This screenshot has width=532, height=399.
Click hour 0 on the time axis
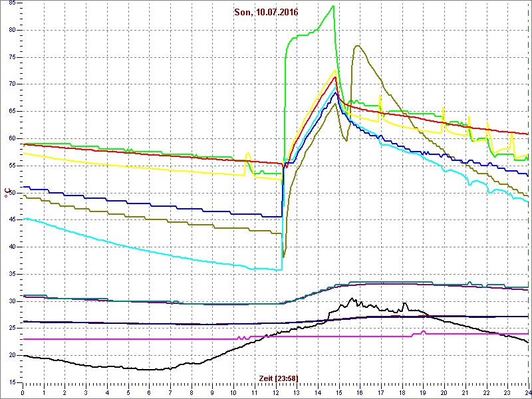point(23,392)
